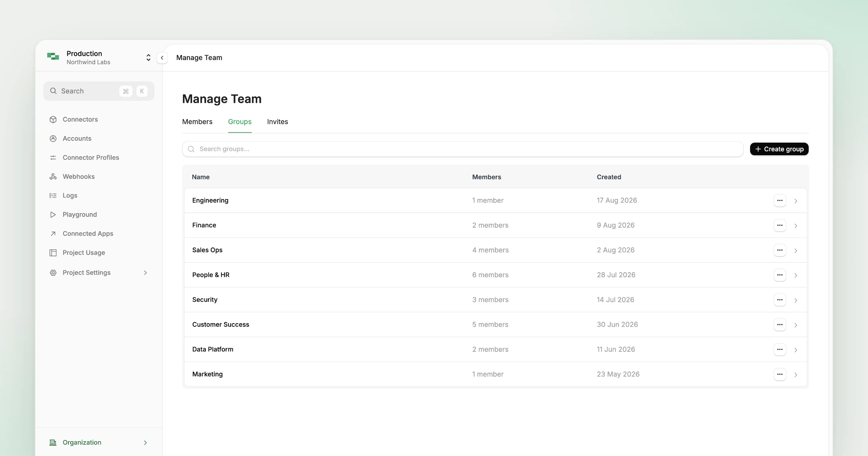This screenshot has width=868, height=456.
Task: Click the Webhooks icon
Action: [x=53, y=177]
